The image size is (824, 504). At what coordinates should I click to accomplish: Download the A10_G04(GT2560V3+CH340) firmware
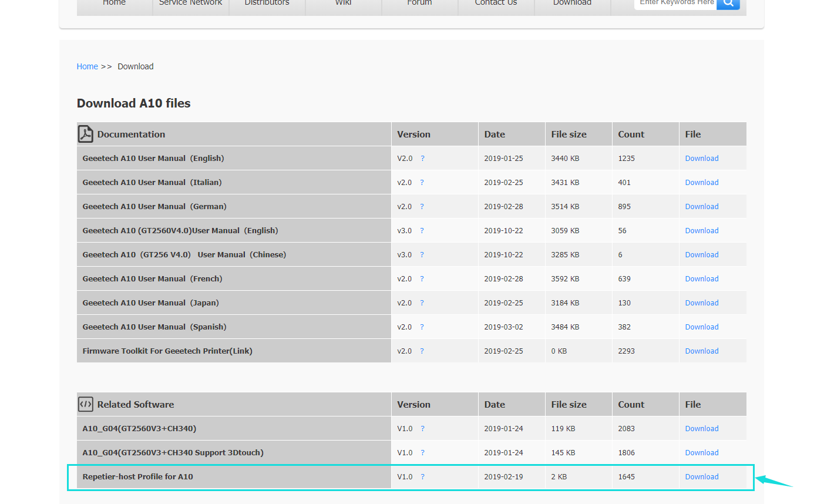tap(702, 429)
